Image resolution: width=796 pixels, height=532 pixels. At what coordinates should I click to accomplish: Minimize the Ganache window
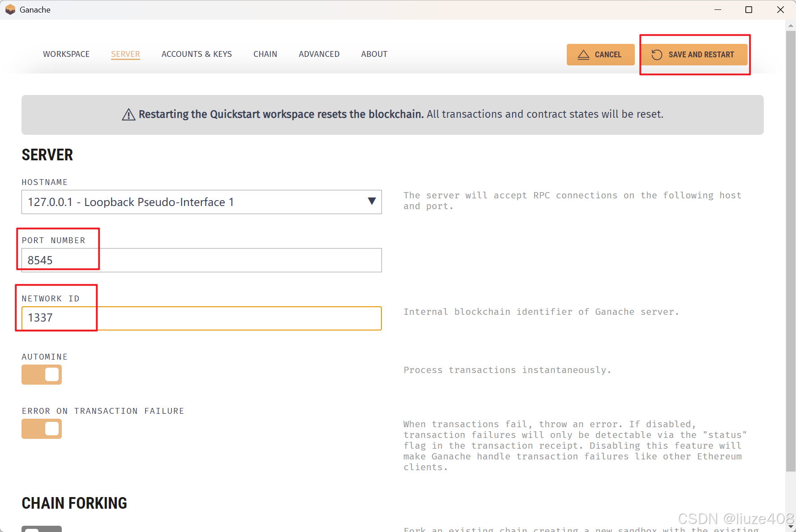pos(718,10)
